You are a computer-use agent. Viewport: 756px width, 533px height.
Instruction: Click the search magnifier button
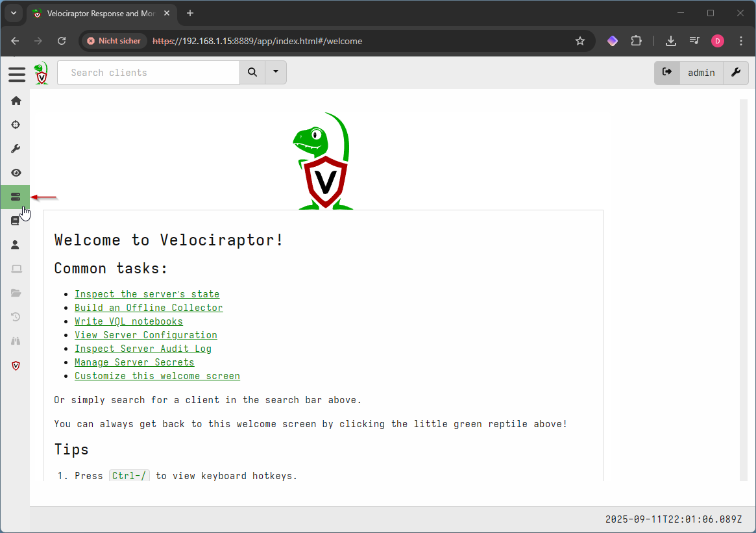tap(252, 72)
